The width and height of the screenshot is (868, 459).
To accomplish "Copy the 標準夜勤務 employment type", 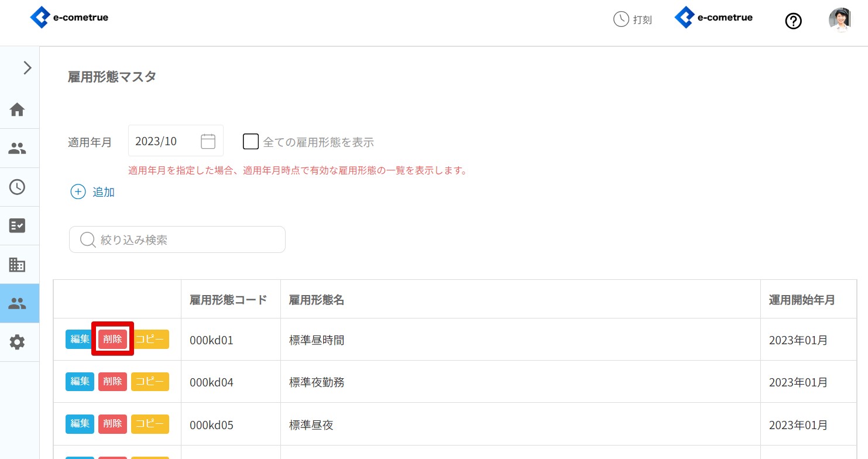I will (150, 382).
